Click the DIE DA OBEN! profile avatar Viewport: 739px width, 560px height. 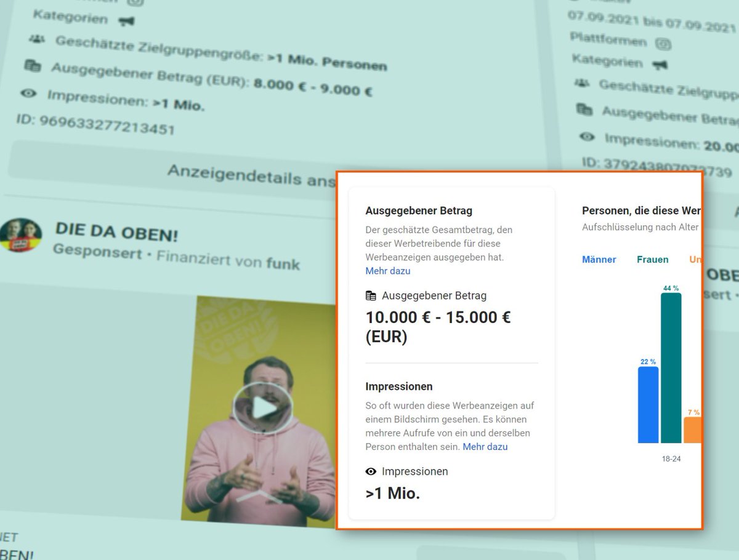coord(21,234)
